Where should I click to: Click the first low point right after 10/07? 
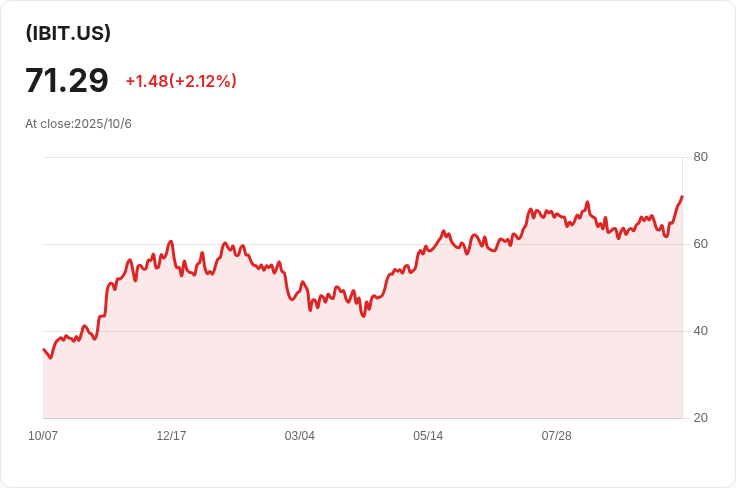[51, 358]
